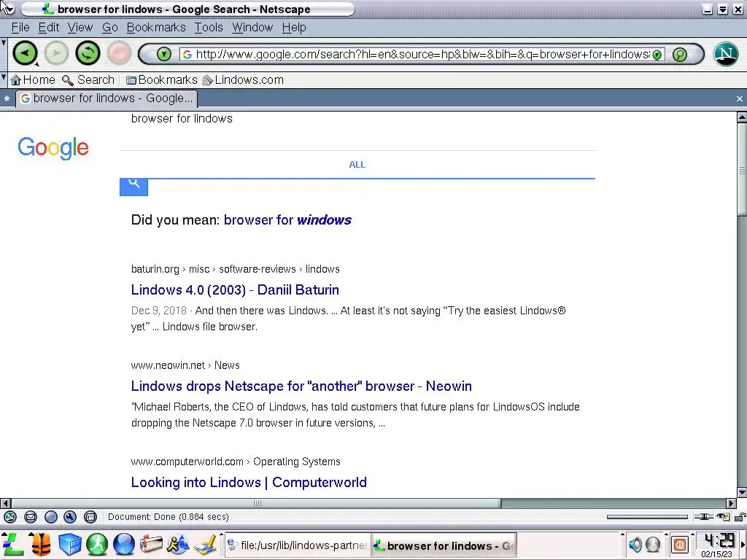Open the mailbox email icon in taskbar

pyautogui.click(x=150, y=544)
